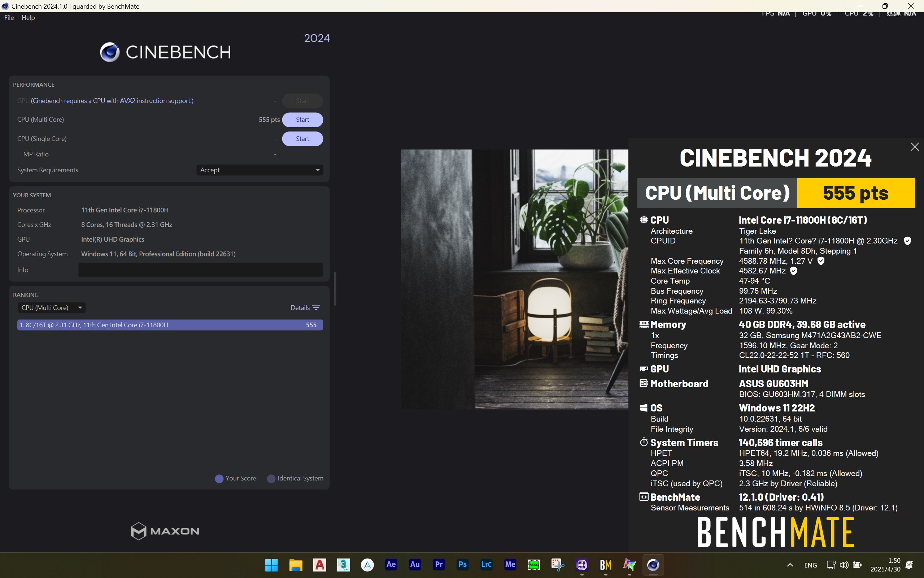Open the clock showing 1:50 2025/4/30
924x578 pixels.
[885, 565]
